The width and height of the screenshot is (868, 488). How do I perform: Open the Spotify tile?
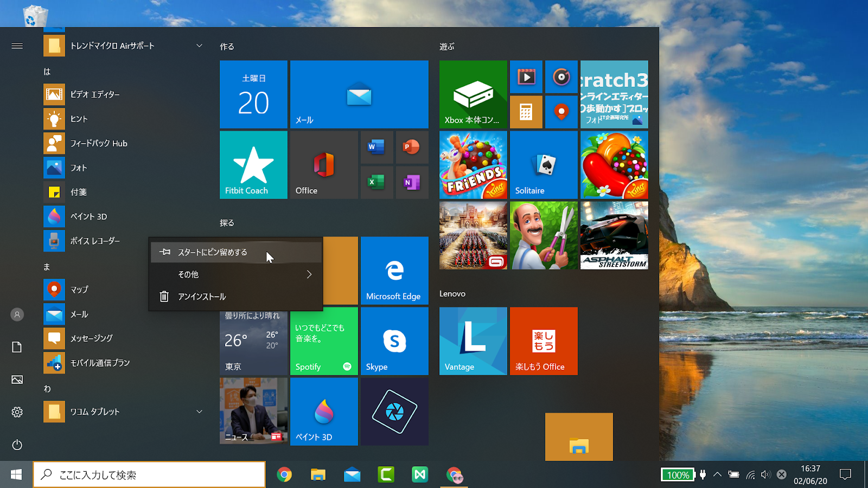(x=324, y=341)
